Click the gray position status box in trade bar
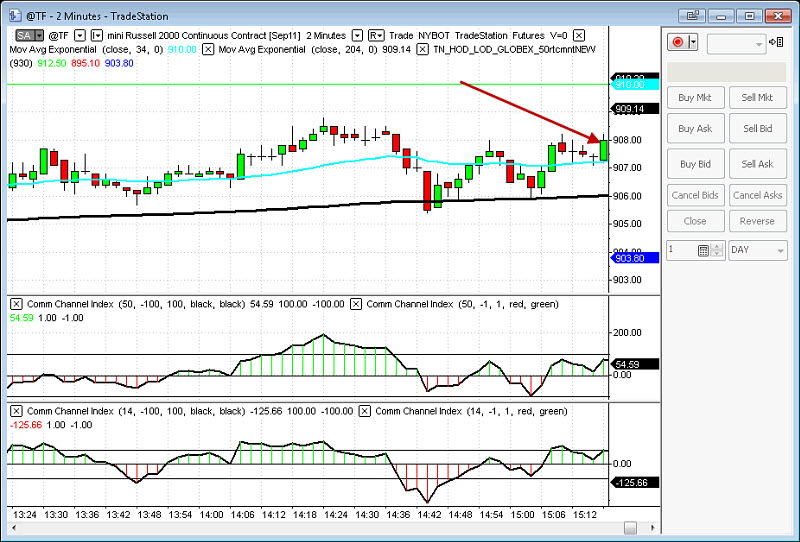 727,72
